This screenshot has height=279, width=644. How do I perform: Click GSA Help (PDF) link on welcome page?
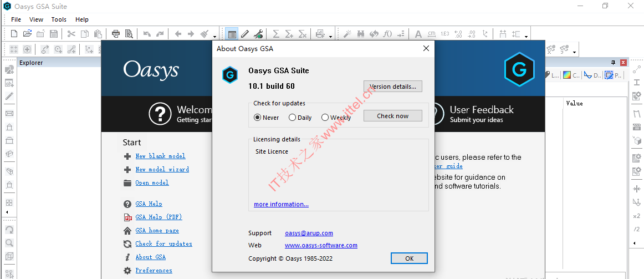point(159,217)
